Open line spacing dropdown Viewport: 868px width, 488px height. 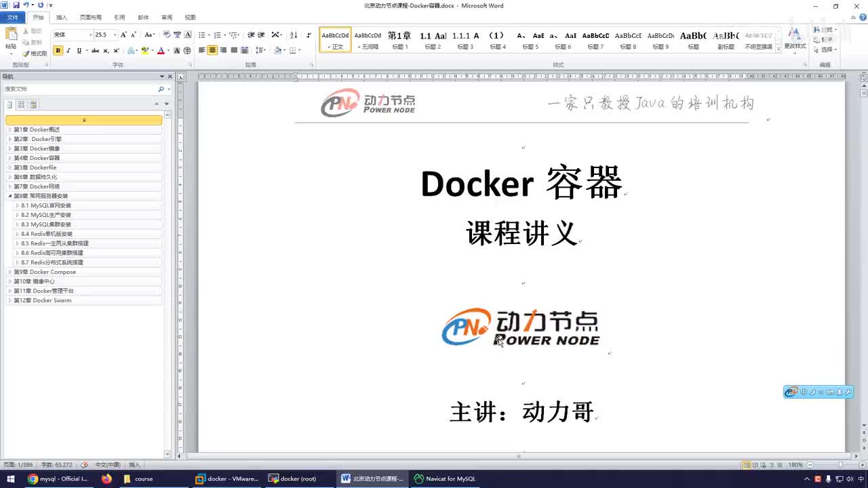pos(260,51)
